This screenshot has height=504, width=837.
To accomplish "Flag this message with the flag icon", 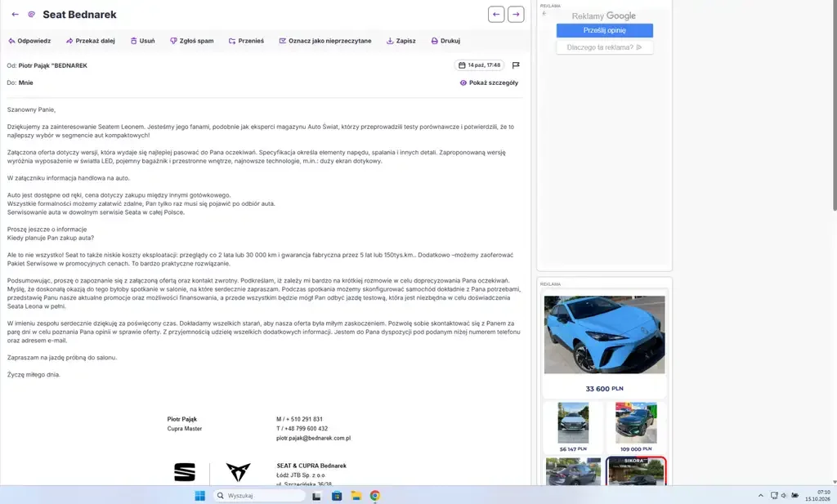I will 516,65.
